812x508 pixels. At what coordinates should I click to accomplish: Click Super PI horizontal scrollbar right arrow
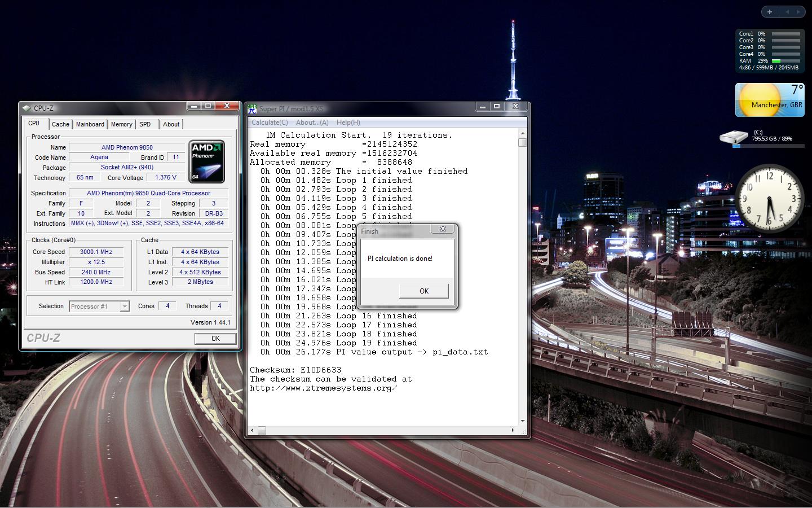pos(513,431)
